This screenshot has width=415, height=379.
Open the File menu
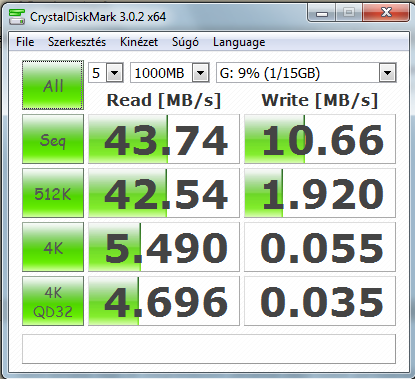25,42
